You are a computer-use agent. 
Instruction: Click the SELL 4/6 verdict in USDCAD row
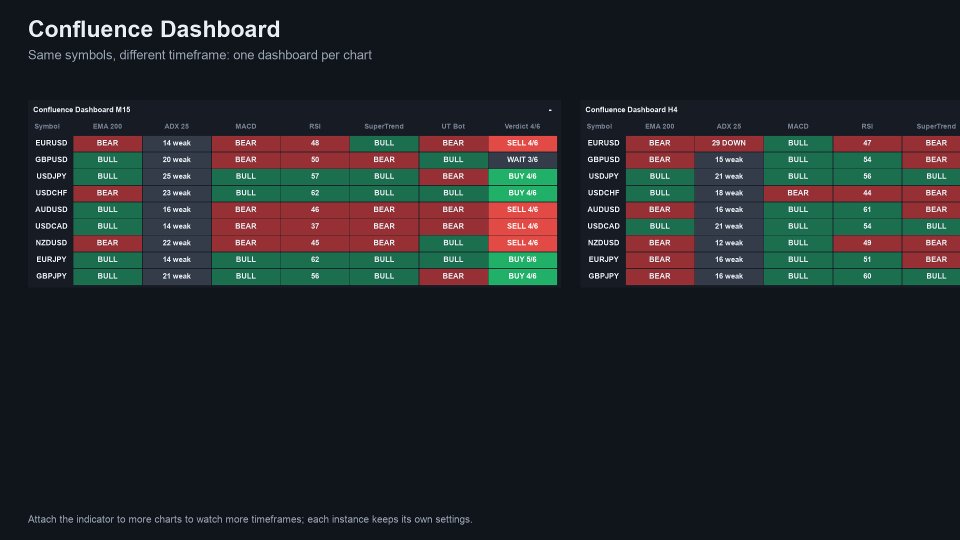(x=522, y=226)
